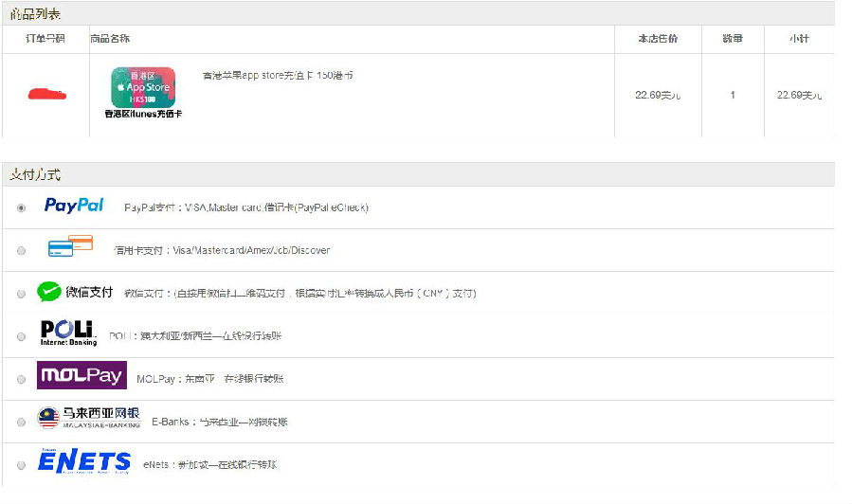The width and height of the screenshot is (852, 504).
Task: Select the PayPal payment radio button
Action: (21, 208)
